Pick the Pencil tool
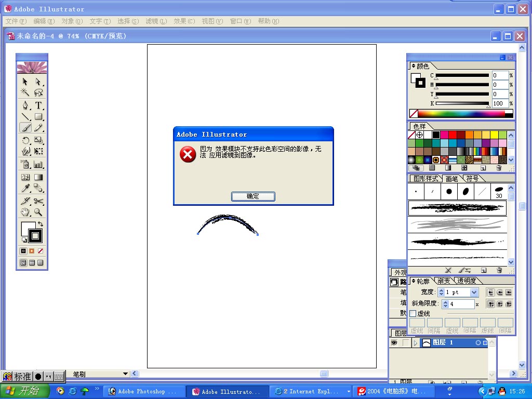Image resolution: width=532 pixels, height=399 pixels. click(x=38, y=128)
